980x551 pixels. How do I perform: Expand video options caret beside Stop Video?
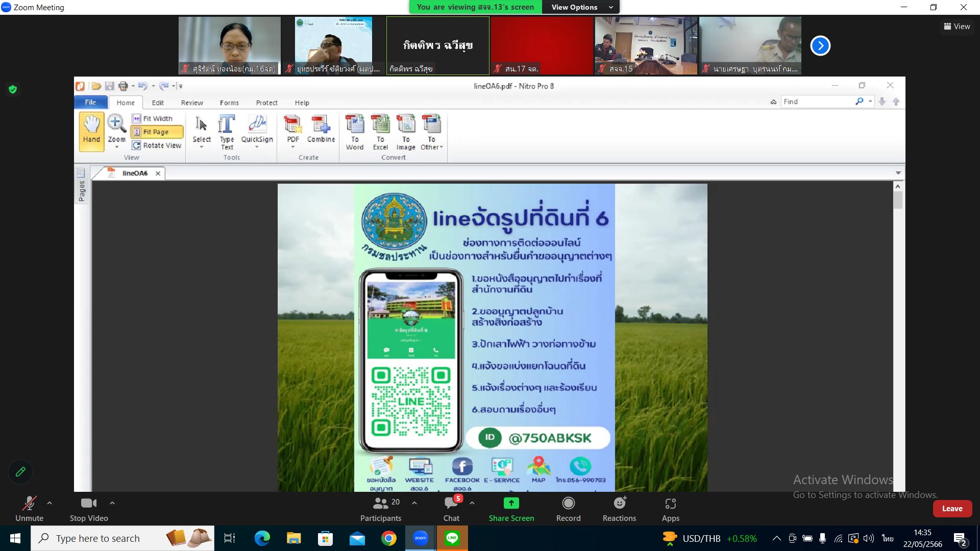point(112,503)
